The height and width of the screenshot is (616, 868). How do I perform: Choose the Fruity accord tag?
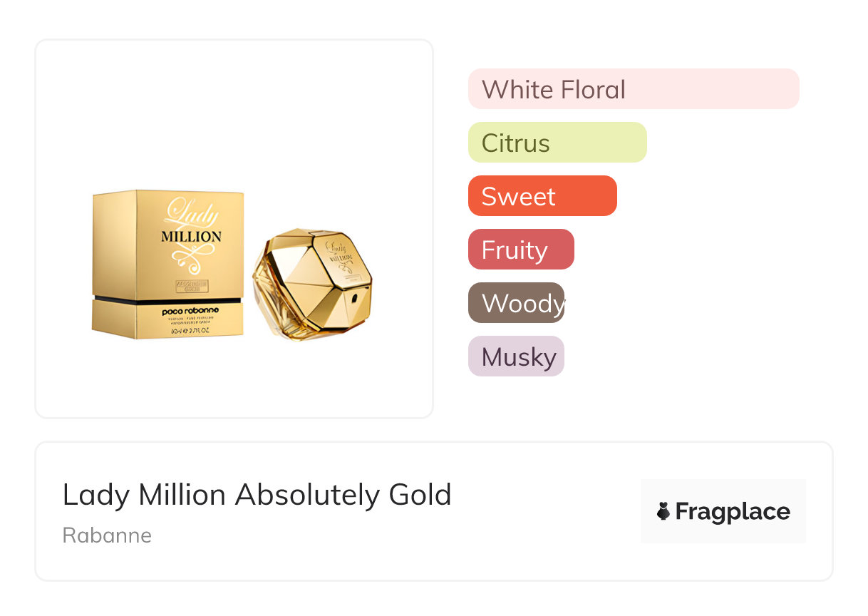click(x=520, y=250)
